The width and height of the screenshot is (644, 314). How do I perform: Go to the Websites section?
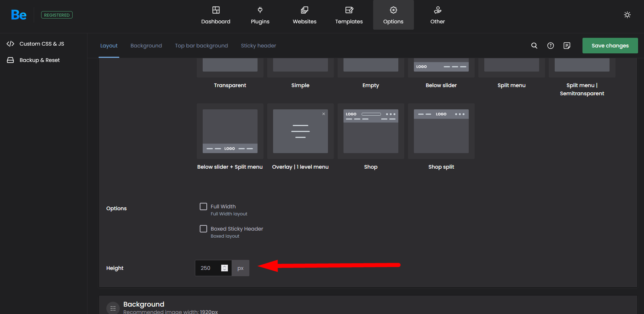click(x=304, y=15)
